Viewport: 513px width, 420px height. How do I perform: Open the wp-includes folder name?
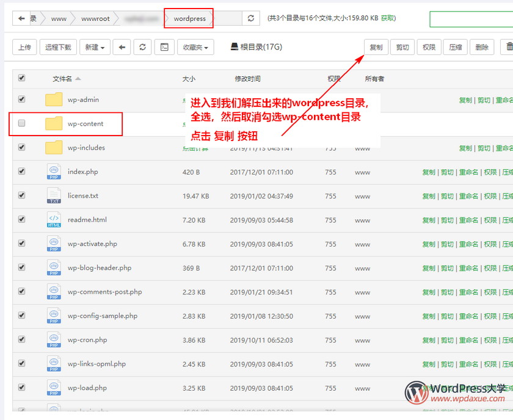point(86,148)
